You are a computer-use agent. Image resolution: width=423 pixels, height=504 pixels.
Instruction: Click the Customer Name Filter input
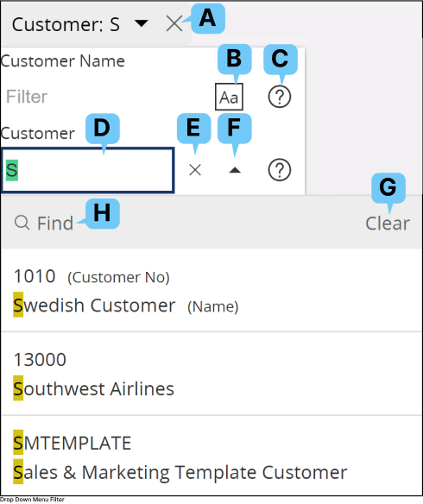106,97
